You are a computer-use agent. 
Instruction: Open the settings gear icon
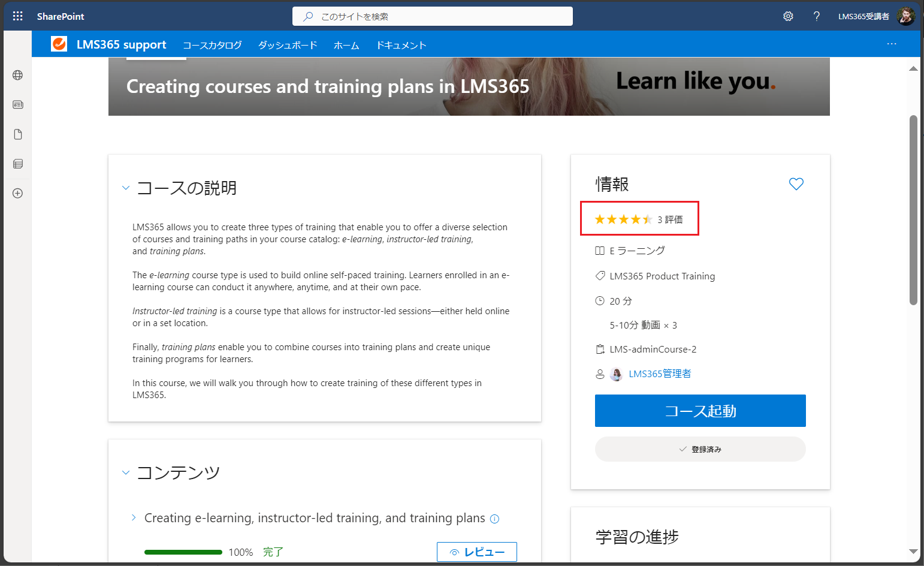click(788, 16)
